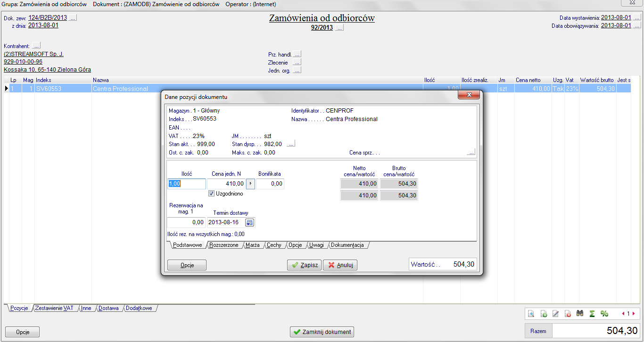Toggle the Uzgodniono checkbox
644x342 pixels.
tap(212, 194)
